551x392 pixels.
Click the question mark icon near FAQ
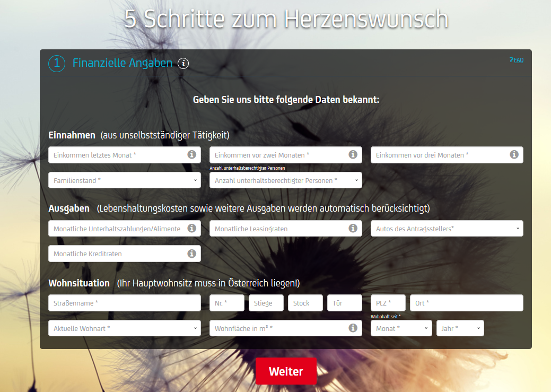pos(511,60)
